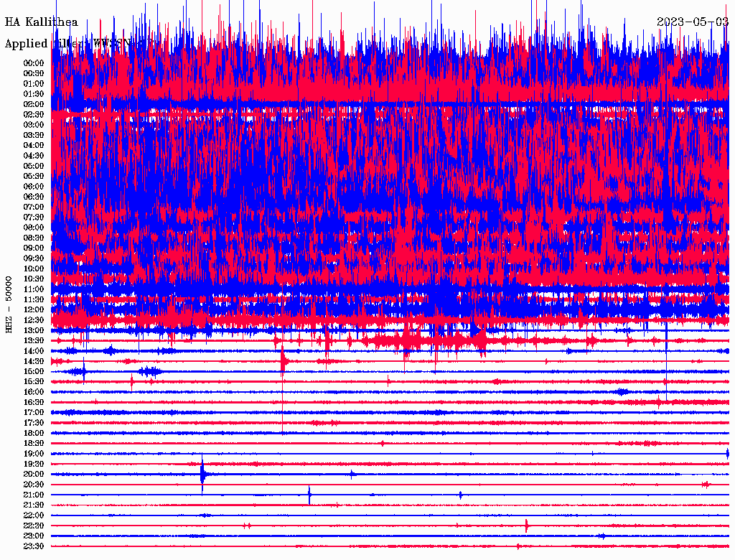Click the 06:00 time label
Viewport: 735px width, 560px height.
[34, 187]
